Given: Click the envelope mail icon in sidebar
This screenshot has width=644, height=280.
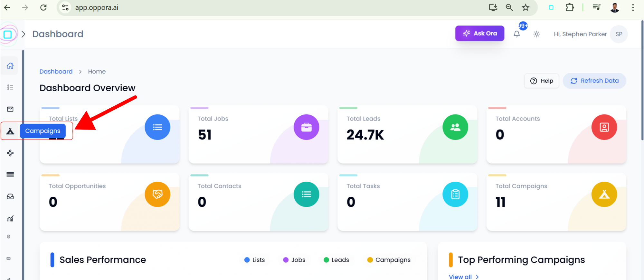Looking at the screenshot, I should [10, 109].
